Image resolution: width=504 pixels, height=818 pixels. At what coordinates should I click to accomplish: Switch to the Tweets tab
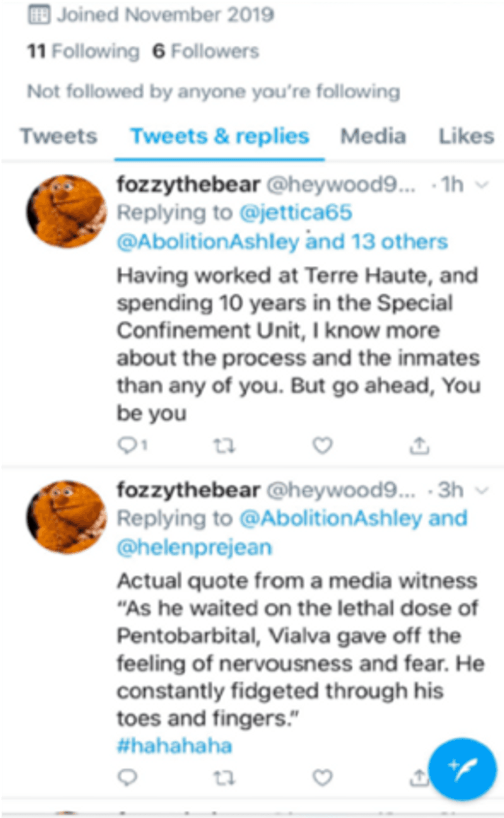(x=59, y=136)
